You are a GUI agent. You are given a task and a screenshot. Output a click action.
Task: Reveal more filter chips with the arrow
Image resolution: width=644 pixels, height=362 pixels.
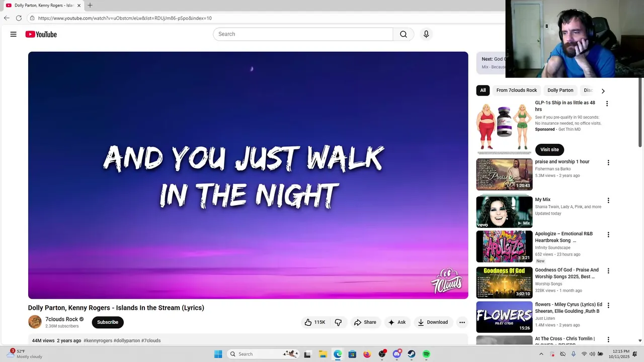coord(603,91)
